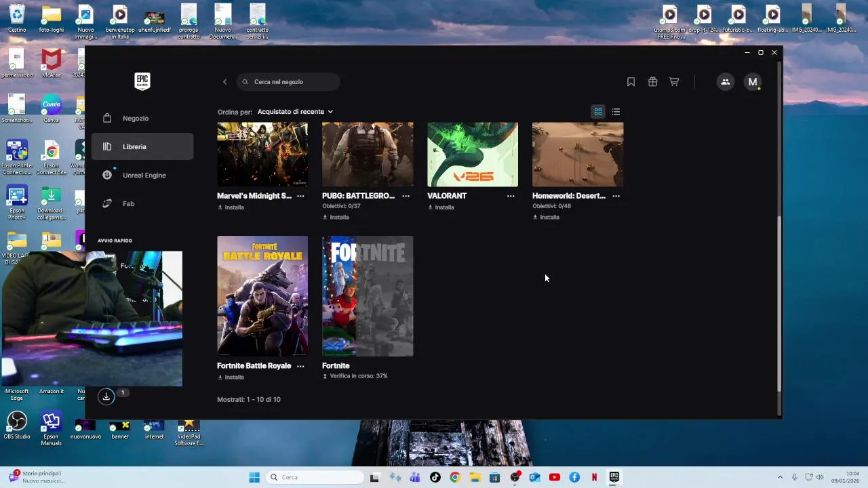Install VALORANT via Installa
Screen dimensions: 868x488
pos(441,207)
